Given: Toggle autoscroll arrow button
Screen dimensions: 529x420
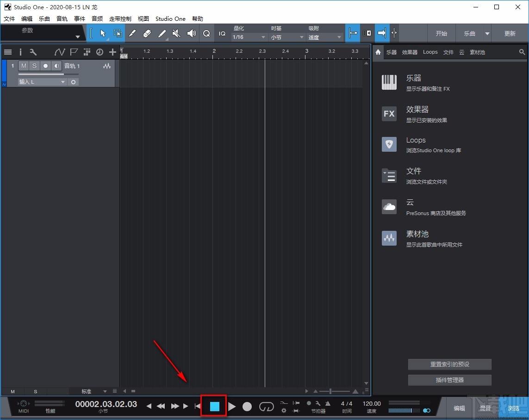Looking at the screenshot, I should (x=381, y=33).
